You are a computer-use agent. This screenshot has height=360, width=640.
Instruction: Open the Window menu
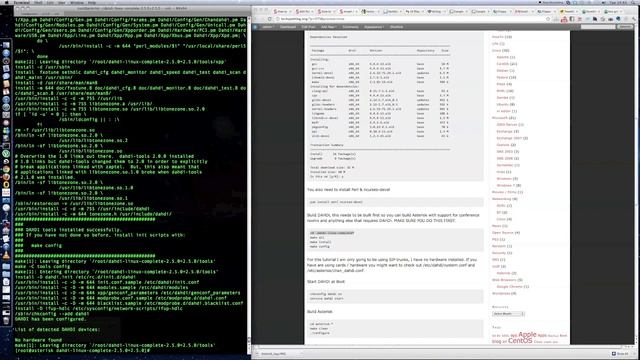(x=77, y=2)
